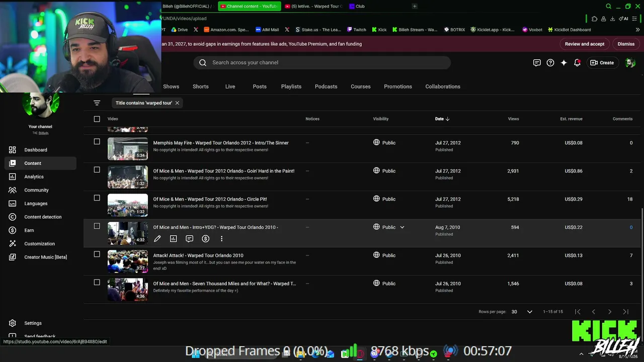Switch to the Shorts tab
The height and width of the screenshot is (362, 644).
click(201, 86)
